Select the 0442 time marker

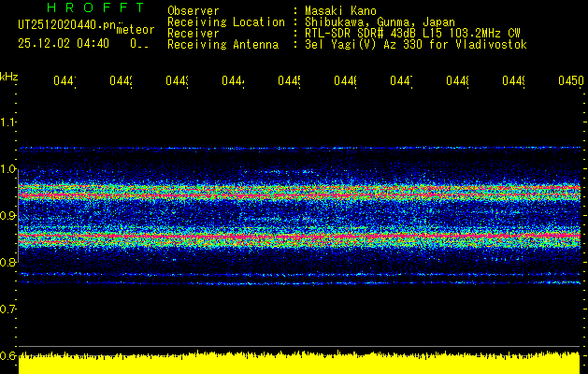click(121, 80)
